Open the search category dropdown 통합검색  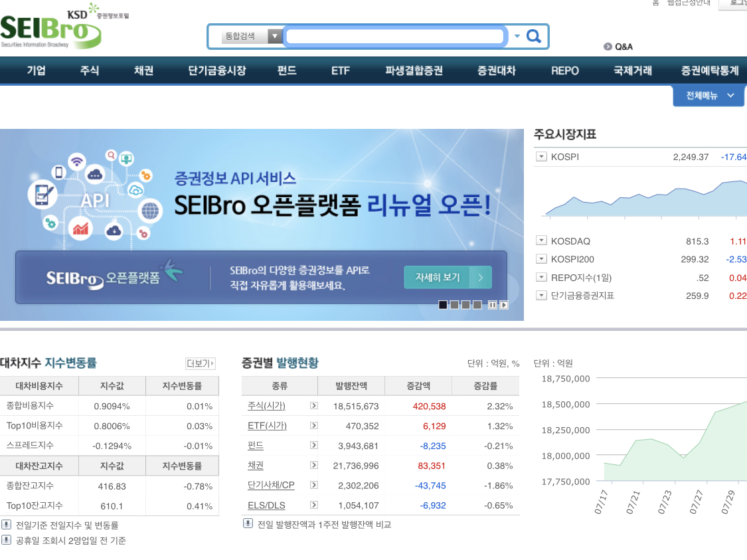252,37
